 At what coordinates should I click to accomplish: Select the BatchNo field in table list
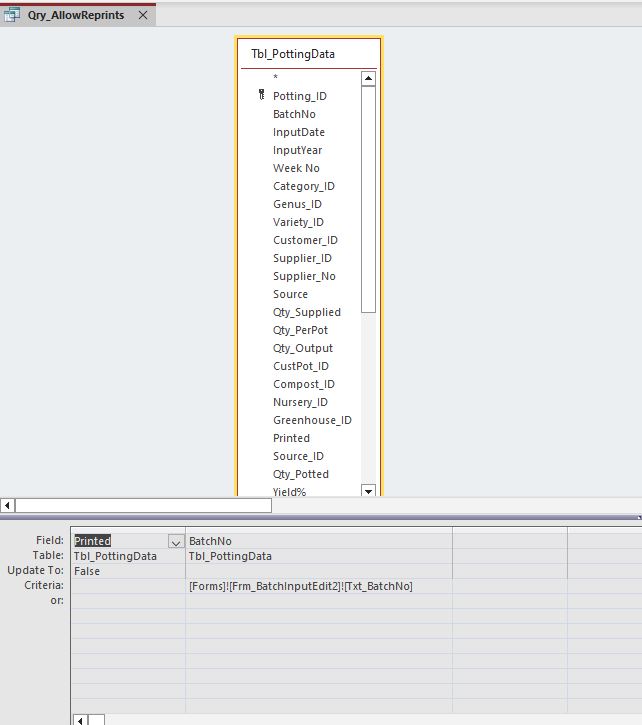click(x=294, y=114)
